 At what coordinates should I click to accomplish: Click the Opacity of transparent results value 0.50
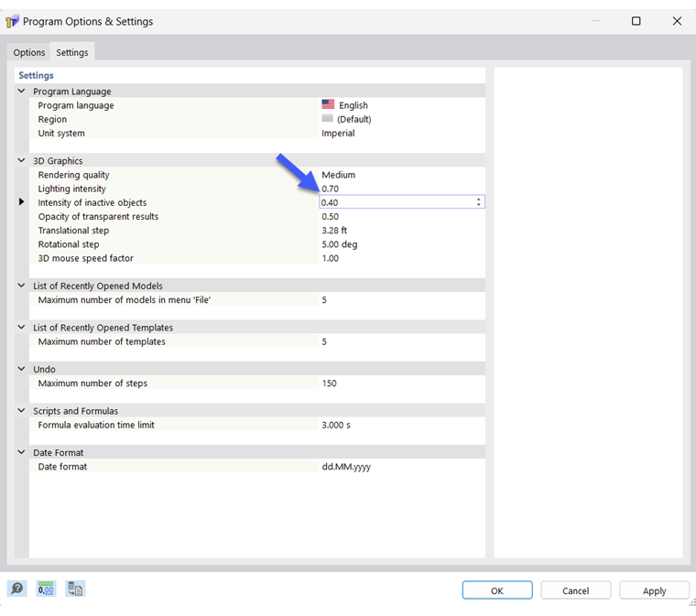click(x=331, y=216)
